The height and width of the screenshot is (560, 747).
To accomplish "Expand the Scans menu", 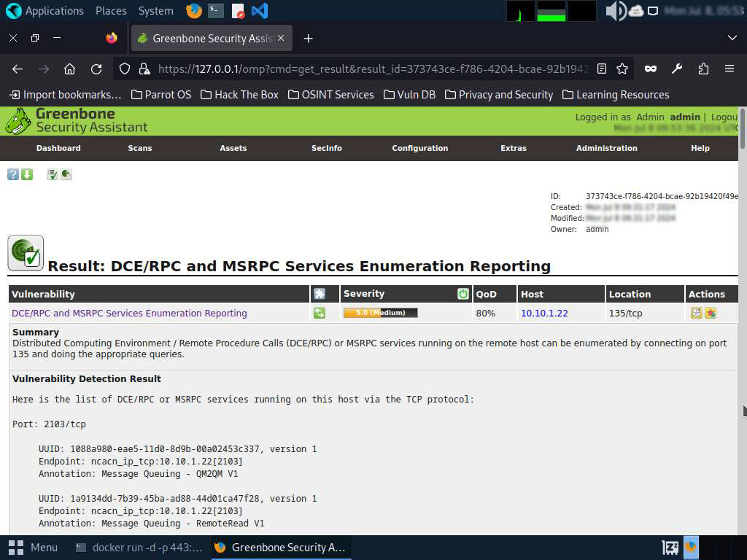I will click(x=140, y=148).
